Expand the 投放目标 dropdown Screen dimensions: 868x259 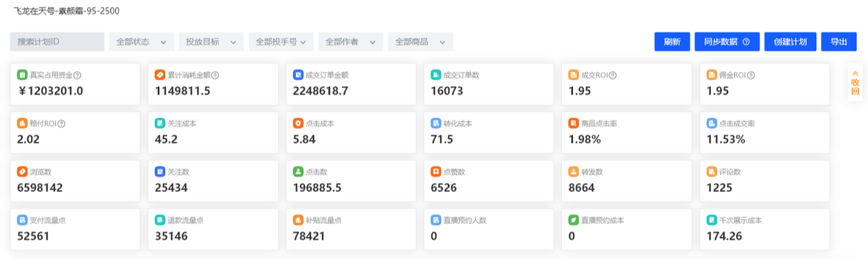[x=211, y=41]
